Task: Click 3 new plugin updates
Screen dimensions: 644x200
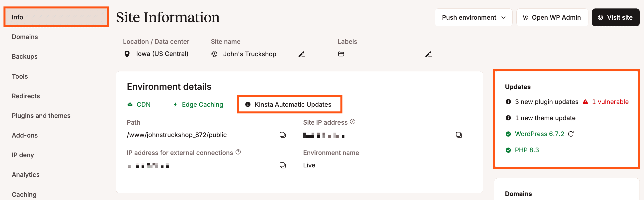Action: (547, 102)
